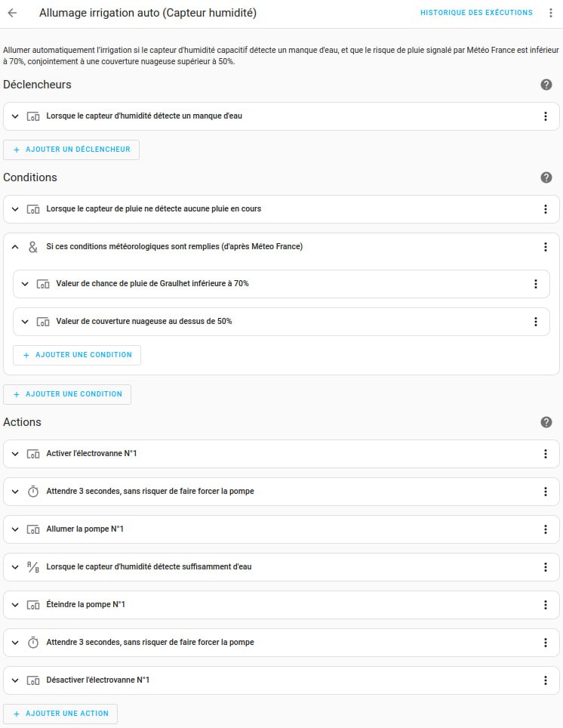Screen dimensions: 563x728
Task: Open help icon beside Actions heading
Action: pyautogui.click(x=546, y=422)
